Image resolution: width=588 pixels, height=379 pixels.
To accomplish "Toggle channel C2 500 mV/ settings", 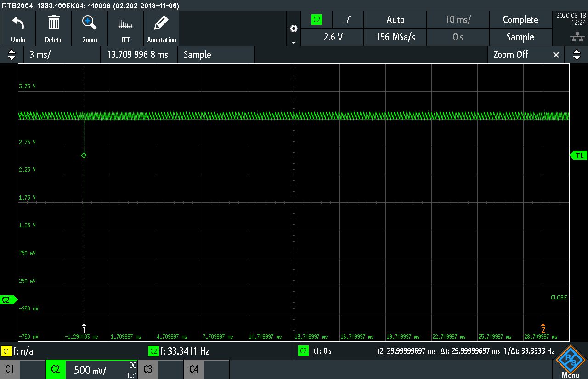I will coord(91,369).
